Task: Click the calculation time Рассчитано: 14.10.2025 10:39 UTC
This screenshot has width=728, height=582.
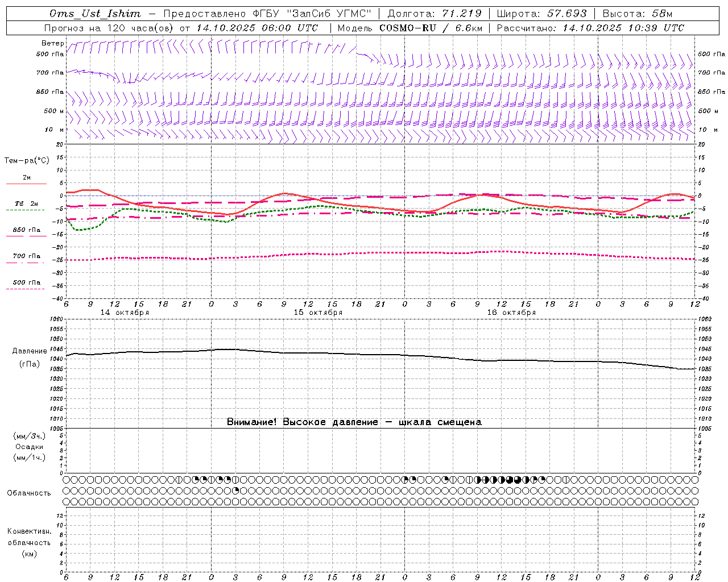Action: point(590,28)
